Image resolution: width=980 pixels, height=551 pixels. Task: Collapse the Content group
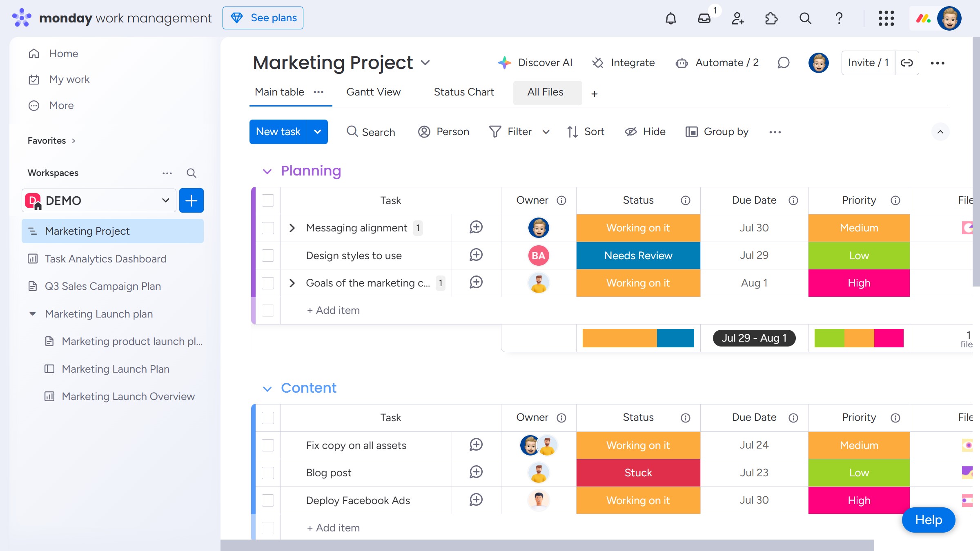point(267,389)
